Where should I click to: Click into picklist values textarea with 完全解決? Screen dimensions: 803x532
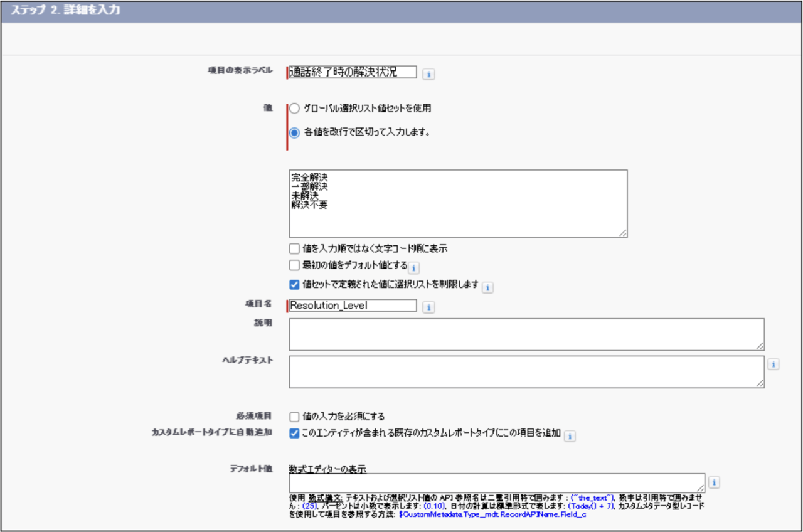point(458,204)
